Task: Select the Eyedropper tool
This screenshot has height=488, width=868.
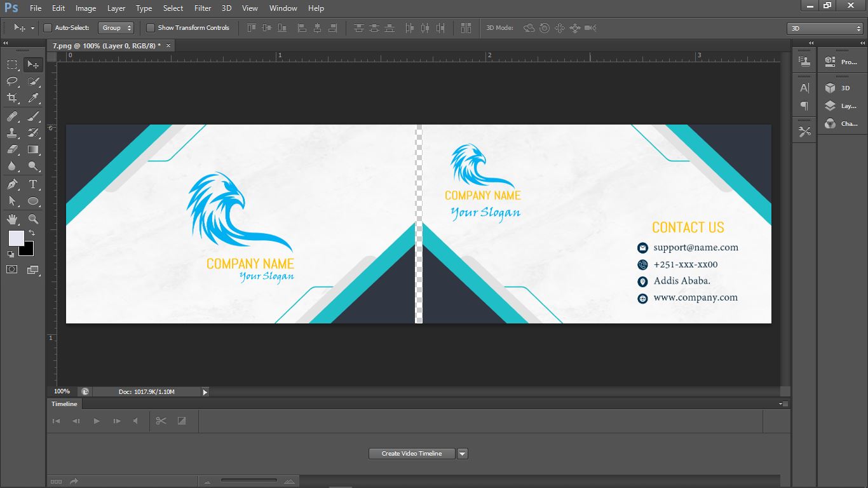Action: [x=33, y=98]
